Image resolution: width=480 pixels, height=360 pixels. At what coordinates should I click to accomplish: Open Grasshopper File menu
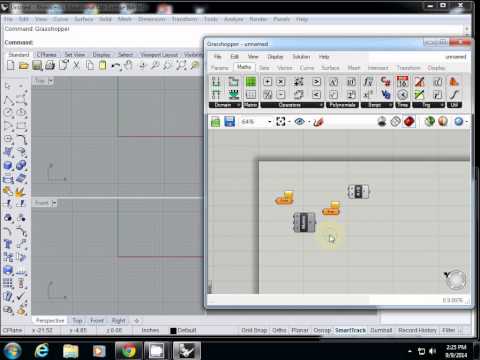(217, 57)
